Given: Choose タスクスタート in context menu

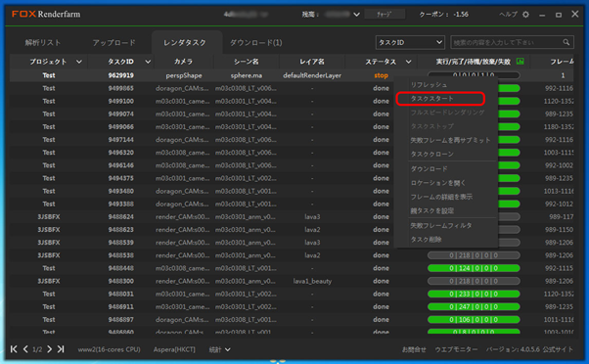Looking at the screenshot, I should (432, 99).
